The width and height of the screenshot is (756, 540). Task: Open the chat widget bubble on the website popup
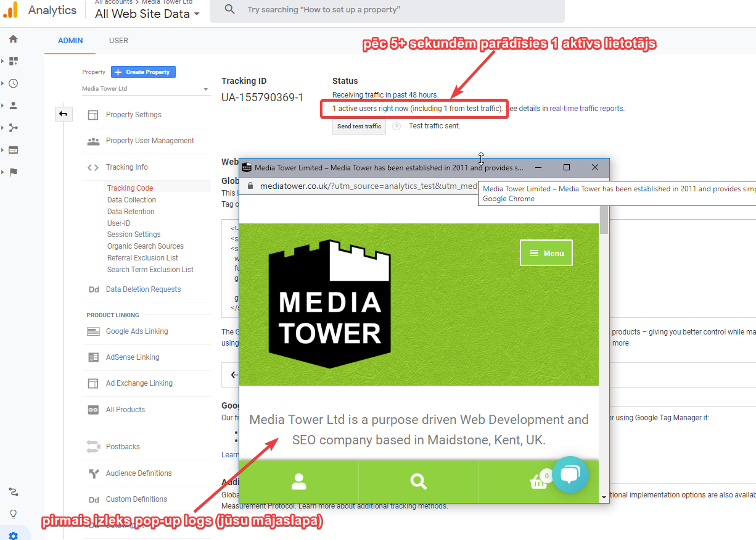pos(570,475)
